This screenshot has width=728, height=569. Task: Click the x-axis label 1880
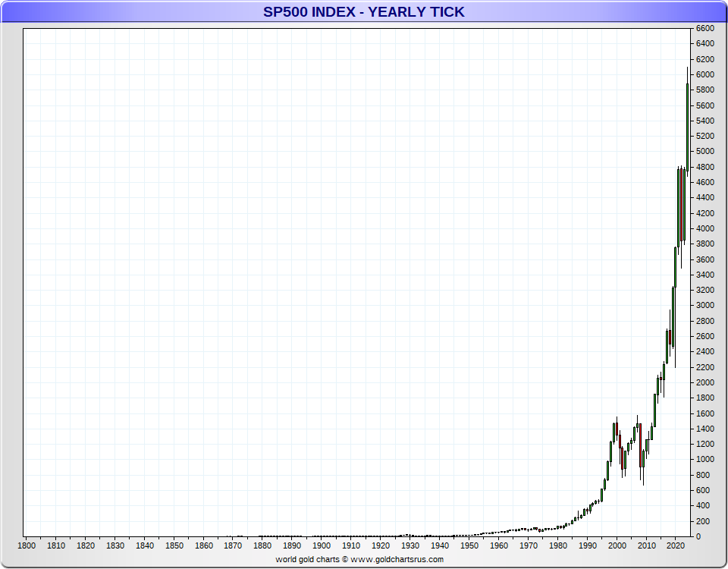click(263, 545)
